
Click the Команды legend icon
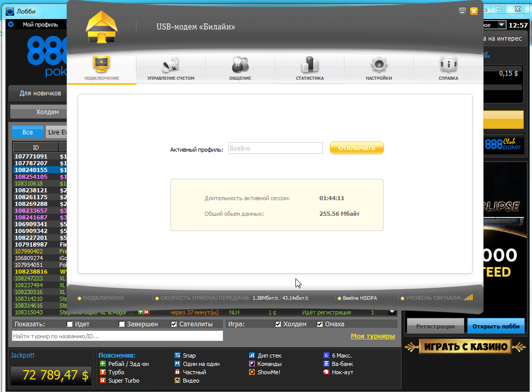pyautogui.click(x=252, y=363)
